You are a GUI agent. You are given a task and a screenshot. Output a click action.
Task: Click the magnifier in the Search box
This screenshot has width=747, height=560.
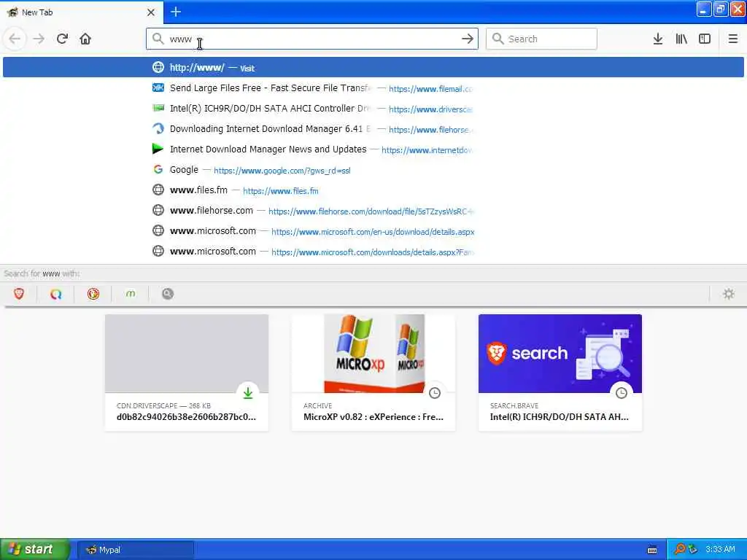(x=498, y=39)
